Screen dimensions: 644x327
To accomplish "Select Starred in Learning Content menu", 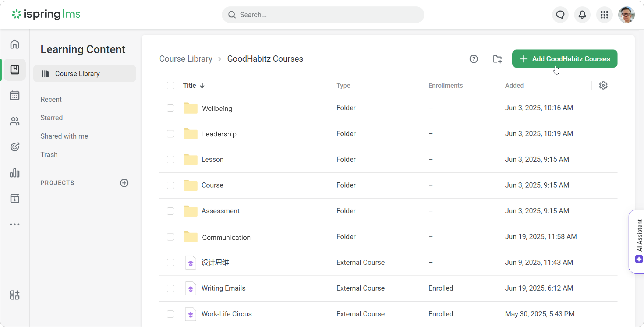I will (52, 118).
